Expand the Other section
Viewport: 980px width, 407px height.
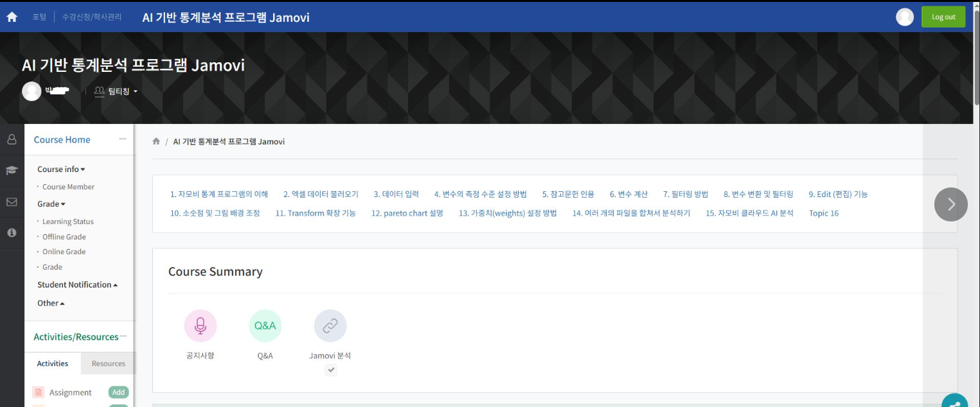click(x=51, y=303)
